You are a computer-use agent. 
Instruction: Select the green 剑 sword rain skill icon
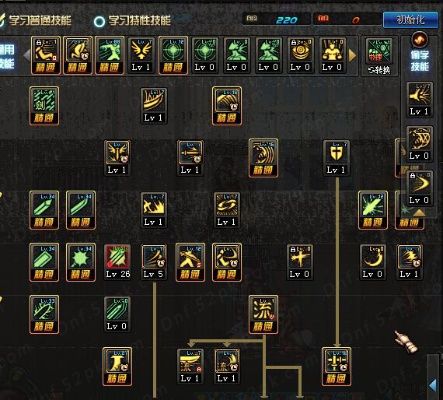pos(44,106)
